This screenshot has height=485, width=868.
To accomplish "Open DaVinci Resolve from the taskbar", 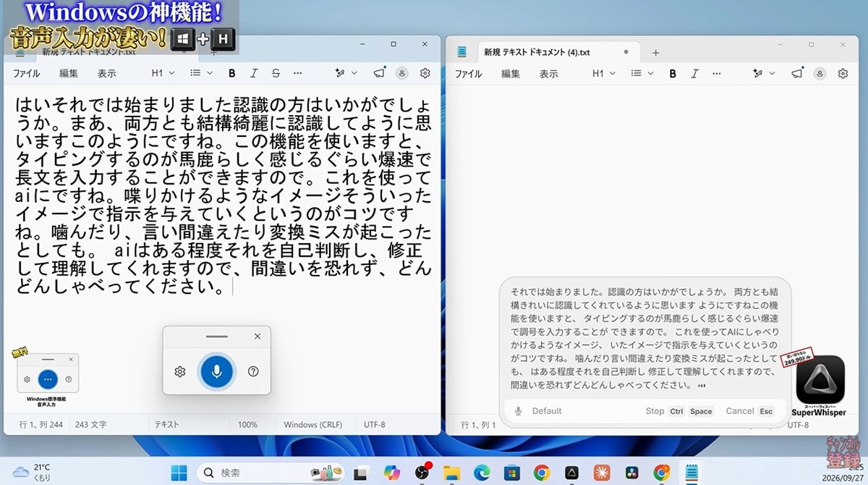I will (631, 473).
